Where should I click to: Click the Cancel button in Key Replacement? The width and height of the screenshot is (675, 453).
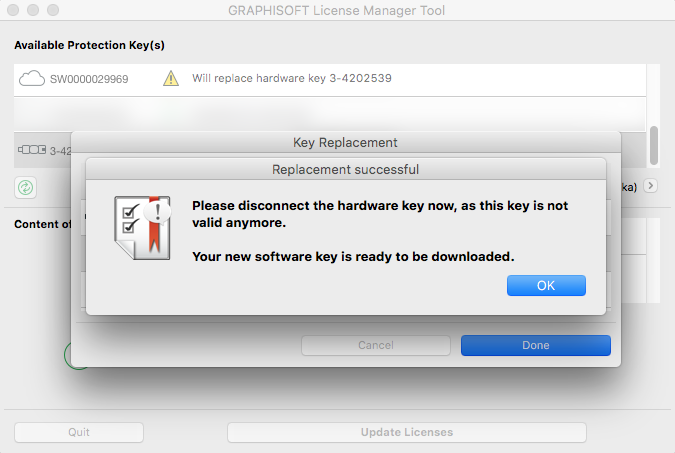coord(375,345)
